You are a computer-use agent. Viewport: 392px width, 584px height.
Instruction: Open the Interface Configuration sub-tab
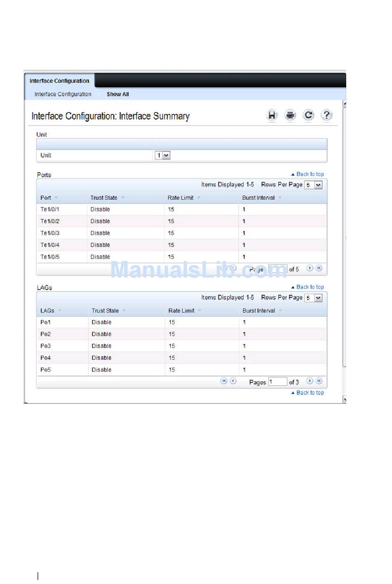coord(63,94)
